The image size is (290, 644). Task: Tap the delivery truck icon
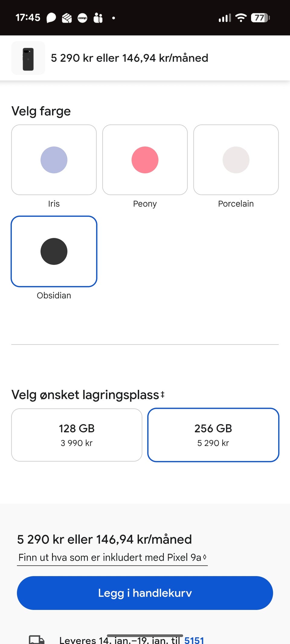coord(37,639)
